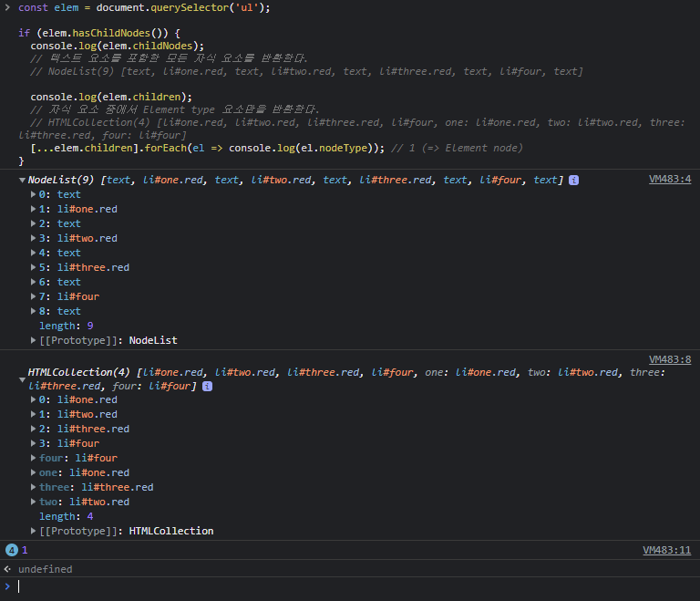
Task: Click the return arrow before 'undefined'
Action: pos(7,569)
